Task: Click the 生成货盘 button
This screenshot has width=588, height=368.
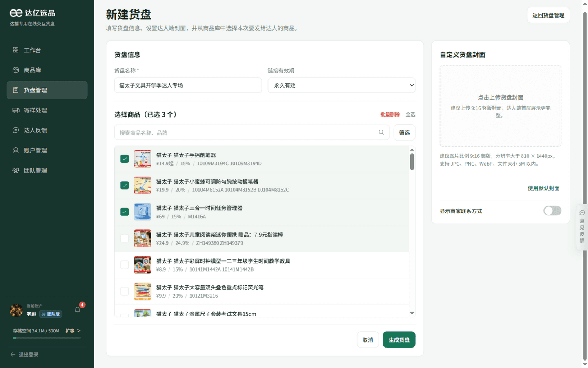Action: click(399, 340)
